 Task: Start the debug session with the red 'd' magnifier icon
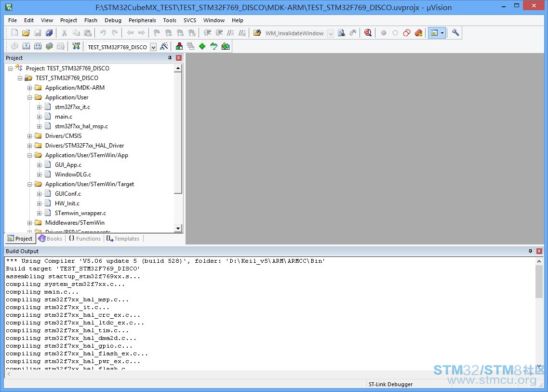coord(368,33)
